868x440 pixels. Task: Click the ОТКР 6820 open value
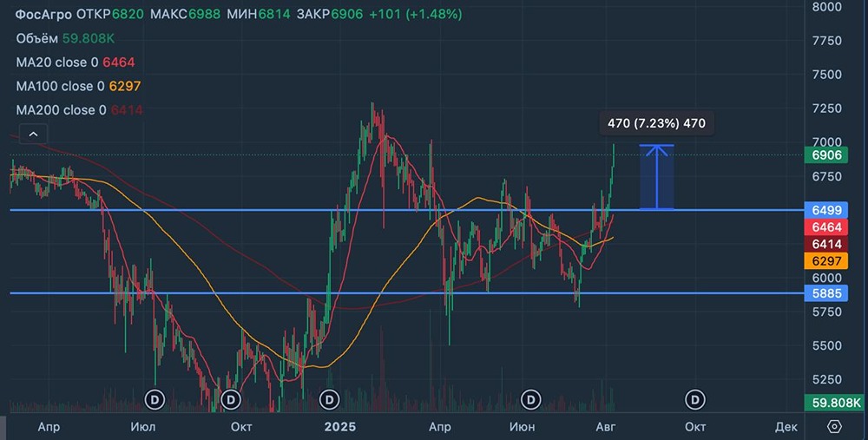click(110, 15)
